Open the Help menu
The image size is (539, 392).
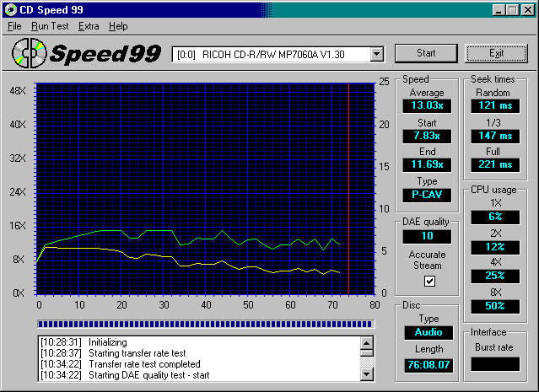[118, 26]
